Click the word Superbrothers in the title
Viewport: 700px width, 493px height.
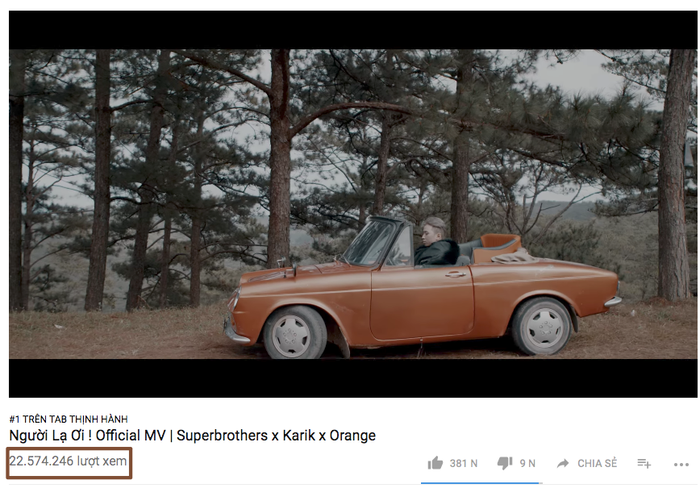222,435
